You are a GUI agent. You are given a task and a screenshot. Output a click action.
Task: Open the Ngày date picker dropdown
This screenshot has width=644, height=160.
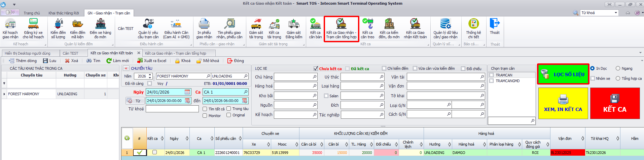(x=187, y=92)
